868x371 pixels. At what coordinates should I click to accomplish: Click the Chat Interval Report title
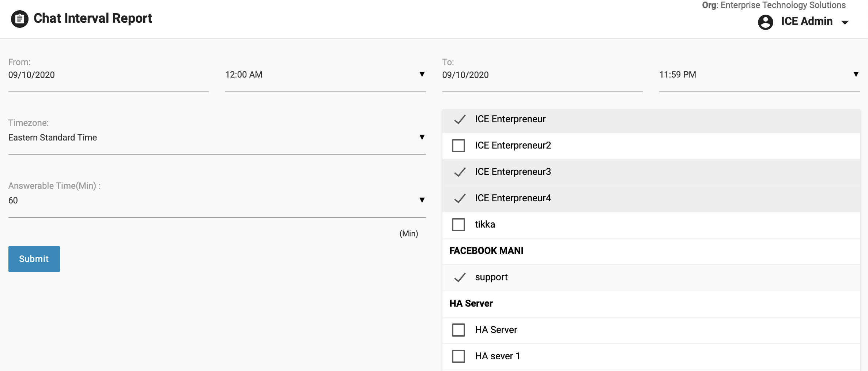(x=93, y=18)
